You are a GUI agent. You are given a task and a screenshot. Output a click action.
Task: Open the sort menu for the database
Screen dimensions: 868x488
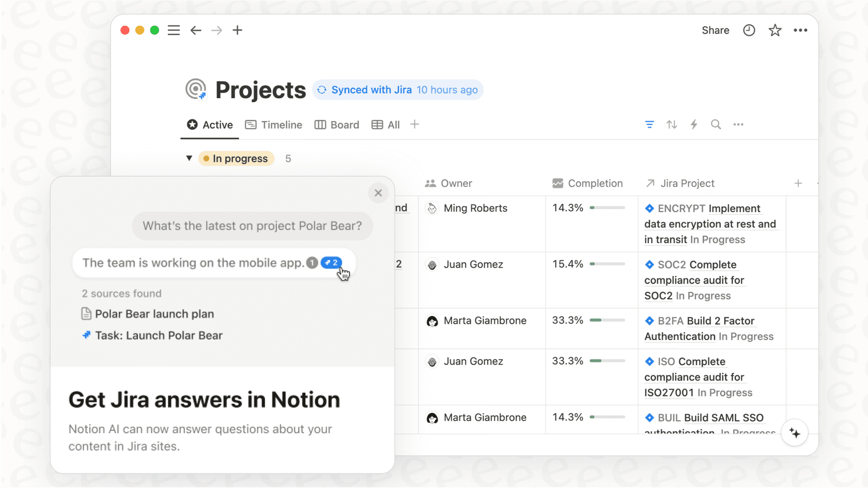672,124
